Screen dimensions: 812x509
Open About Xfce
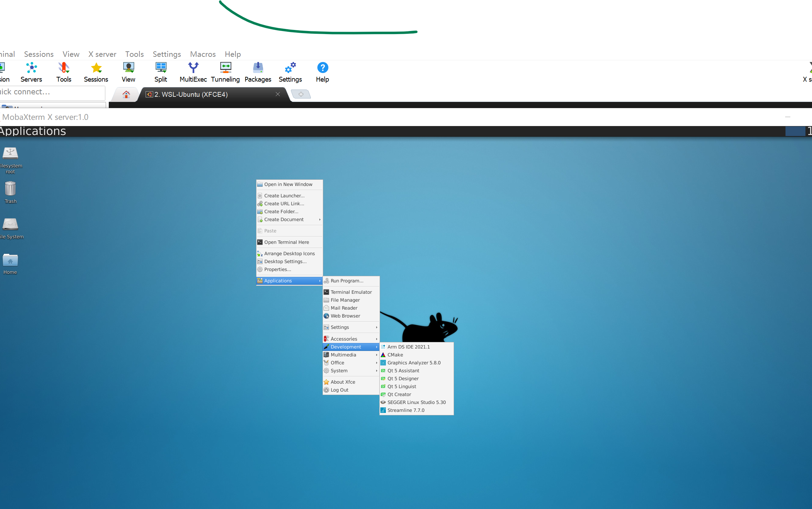(351, 382)
